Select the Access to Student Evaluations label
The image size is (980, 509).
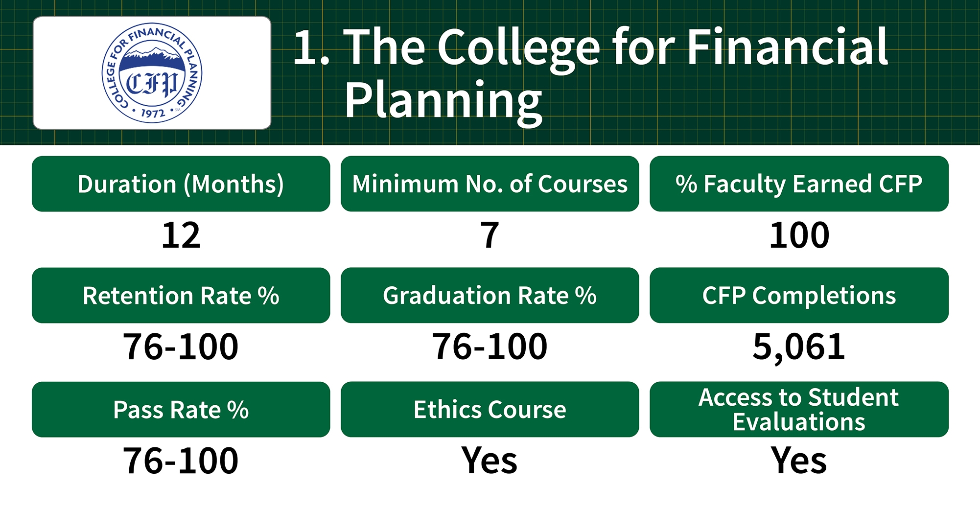(x=799, y=410)
